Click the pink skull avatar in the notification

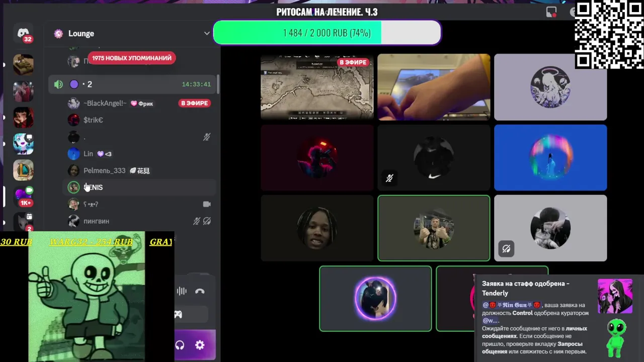click(615, 296)
